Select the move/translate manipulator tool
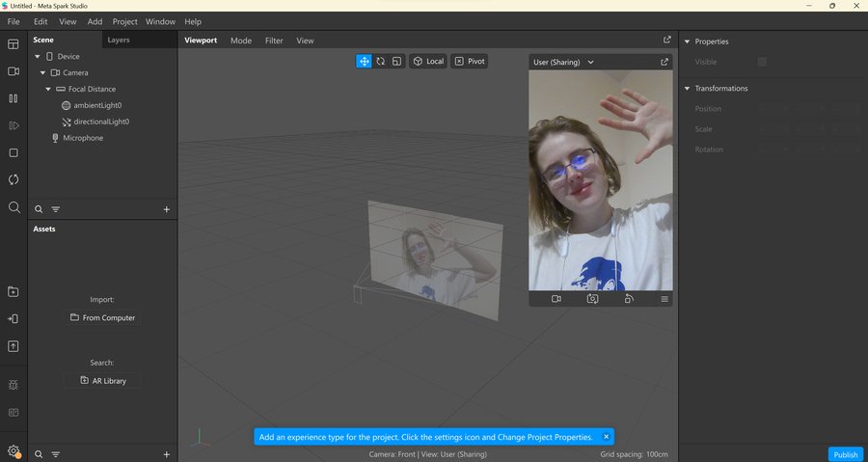This screenshot has width=868, height=462. click(364, 61)
